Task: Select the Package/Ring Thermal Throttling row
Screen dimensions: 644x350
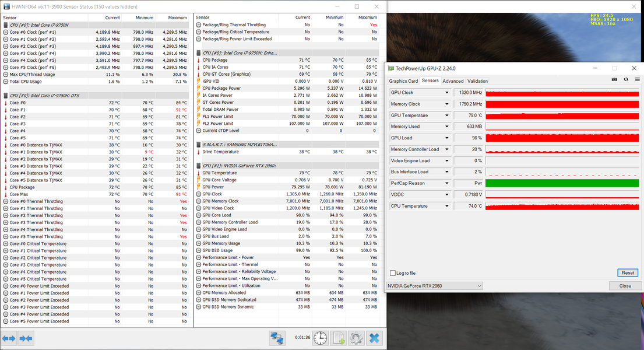Action: coord(287,24)
